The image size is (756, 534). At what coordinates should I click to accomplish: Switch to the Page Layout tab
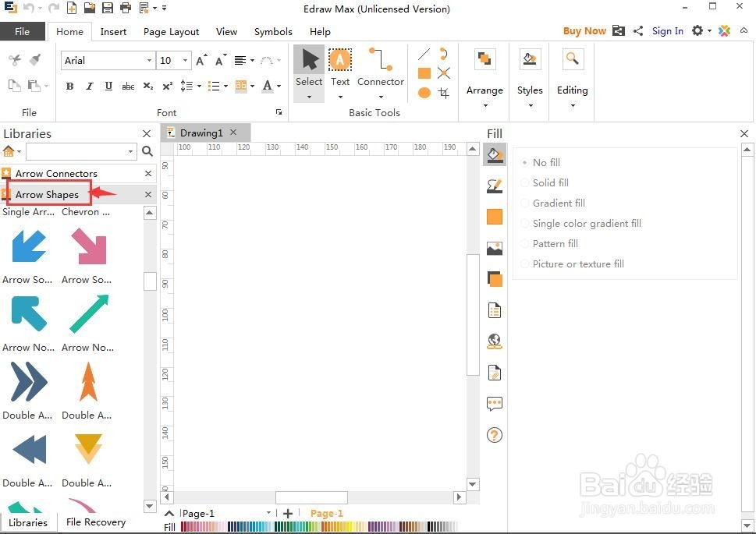171,31
